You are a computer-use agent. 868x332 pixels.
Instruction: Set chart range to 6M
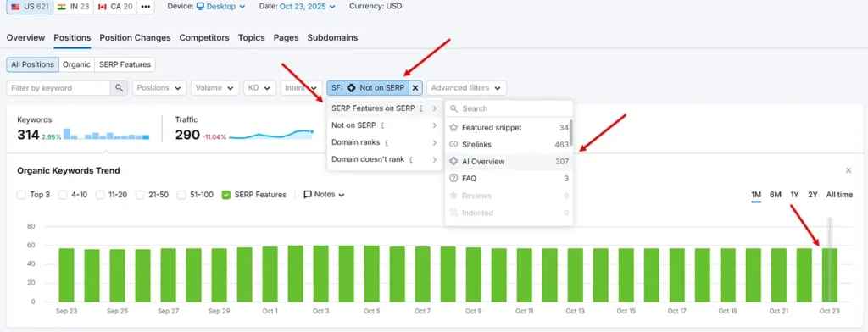point(775,195)
